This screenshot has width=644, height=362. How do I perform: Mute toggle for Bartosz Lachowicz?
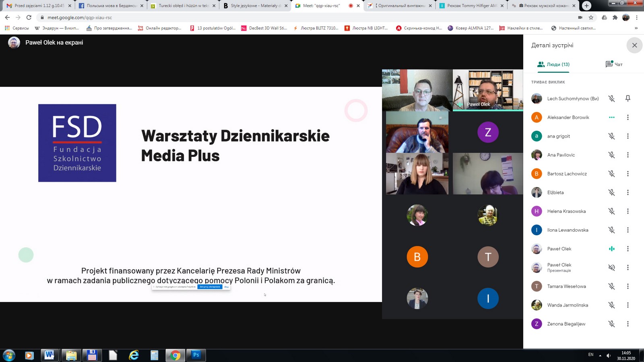click(x=611, y=174)
